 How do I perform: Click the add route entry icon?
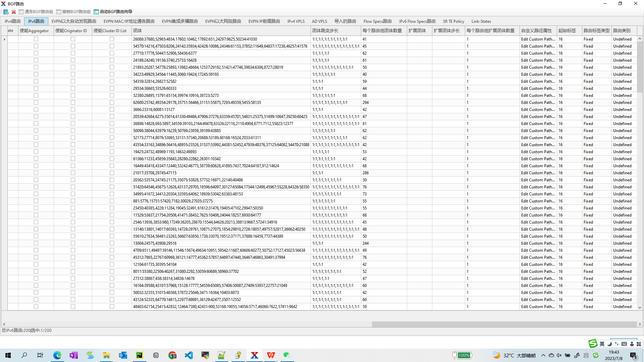pos(6,12)
